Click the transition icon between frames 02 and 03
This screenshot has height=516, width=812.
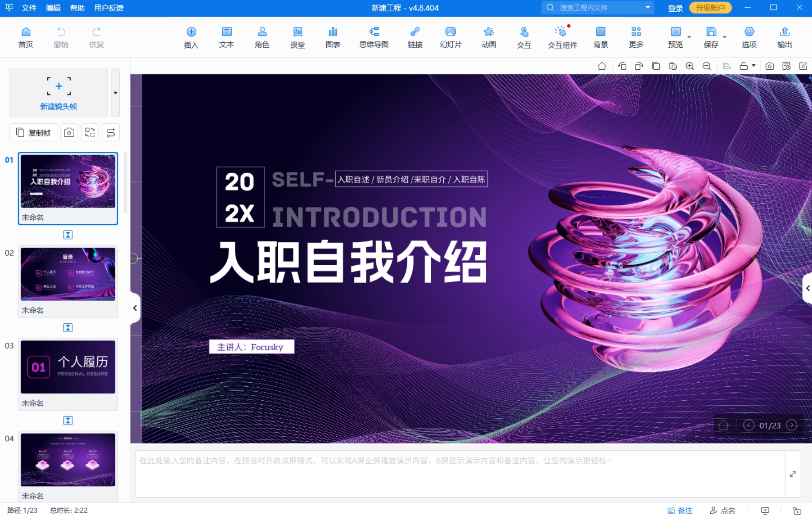tap(68, 327)
